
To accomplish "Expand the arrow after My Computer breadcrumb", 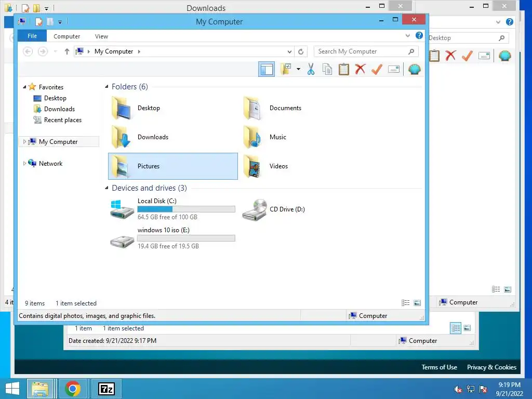I will click(x=139, y=51).
